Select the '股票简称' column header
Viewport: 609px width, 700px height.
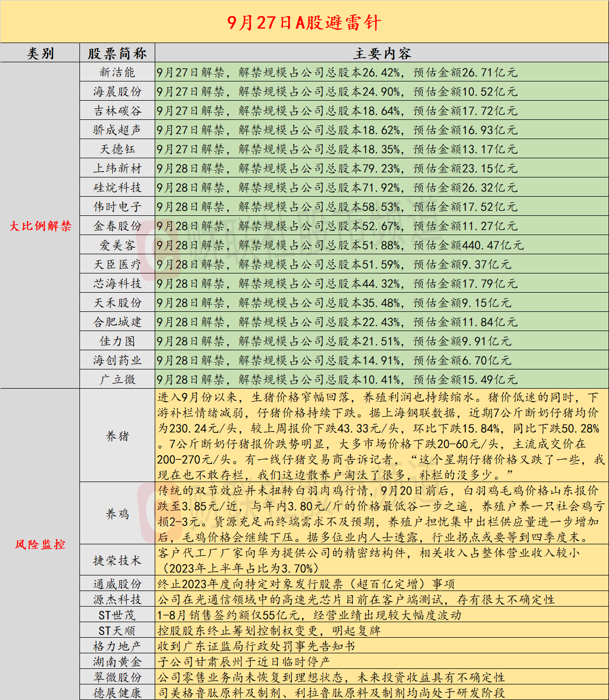[x=117, y=53]
